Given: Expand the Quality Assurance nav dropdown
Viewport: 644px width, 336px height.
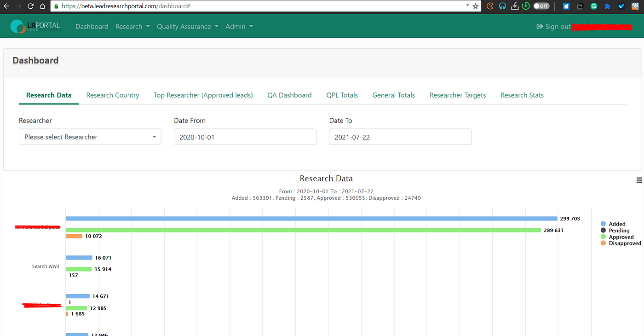Looking at the screenshot, I should coord(187,26).
